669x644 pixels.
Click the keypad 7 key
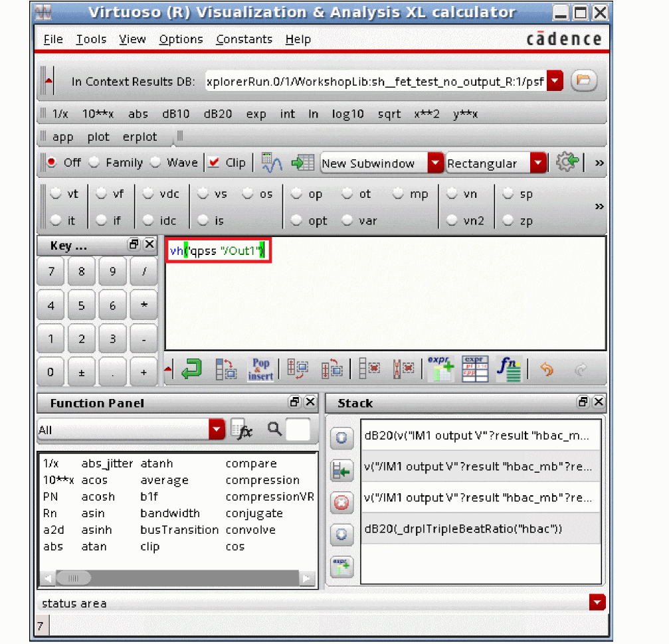[50, 271]
